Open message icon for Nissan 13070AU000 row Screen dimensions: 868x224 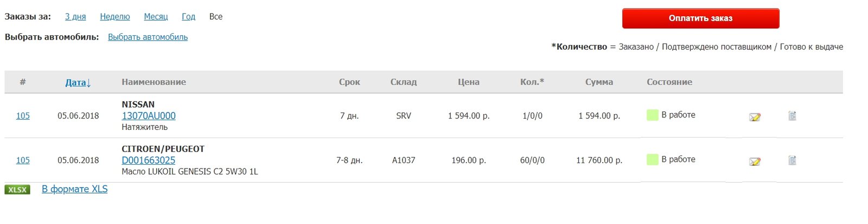coord(755,117)
